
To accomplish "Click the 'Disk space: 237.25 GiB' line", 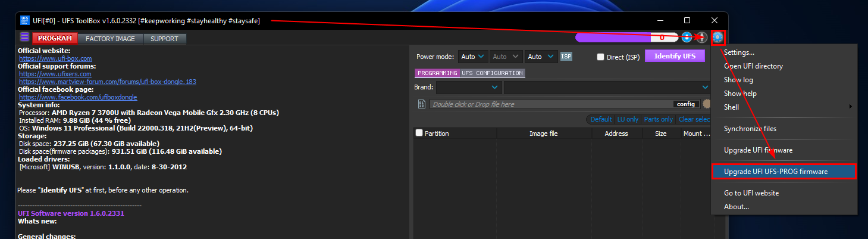I will point(89,144).
